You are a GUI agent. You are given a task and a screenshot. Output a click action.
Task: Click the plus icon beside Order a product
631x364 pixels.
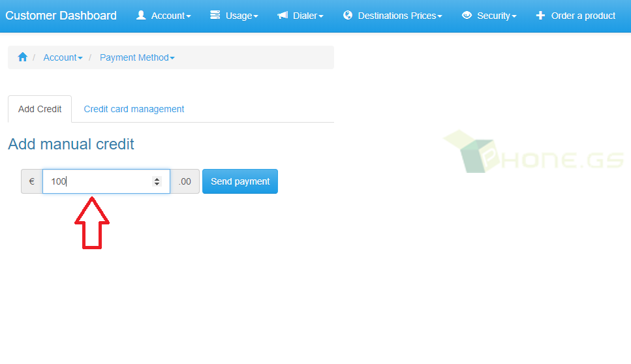[x=540, y=15]
